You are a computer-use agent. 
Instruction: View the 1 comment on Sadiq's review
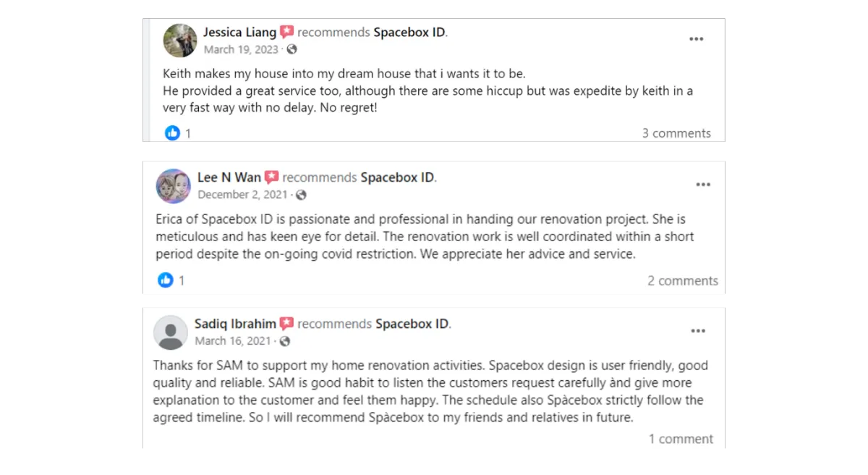pos(681,439)
